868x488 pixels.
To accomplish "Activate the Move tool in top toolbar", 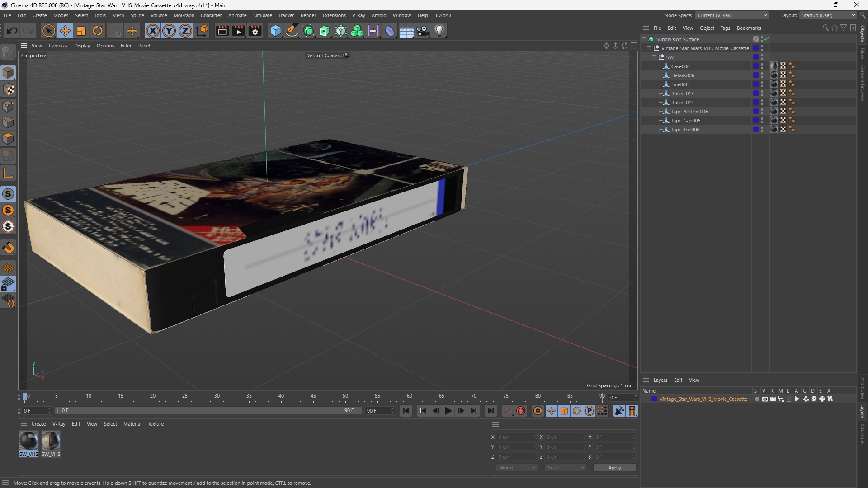I will point(65,31).
